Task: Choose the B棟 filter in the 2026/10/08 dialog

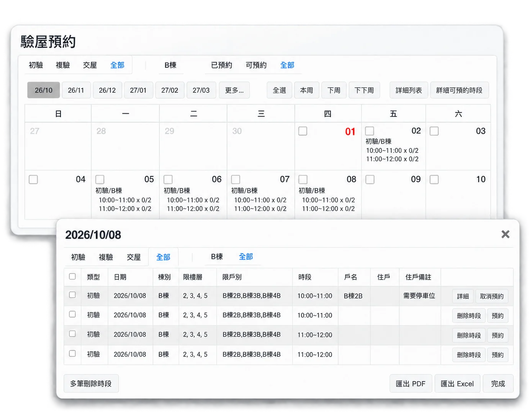Action: point(217,257)
